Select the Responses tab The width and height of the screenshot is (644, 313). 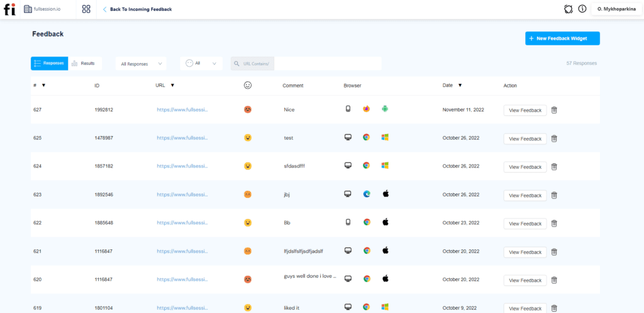pos(49,64)
